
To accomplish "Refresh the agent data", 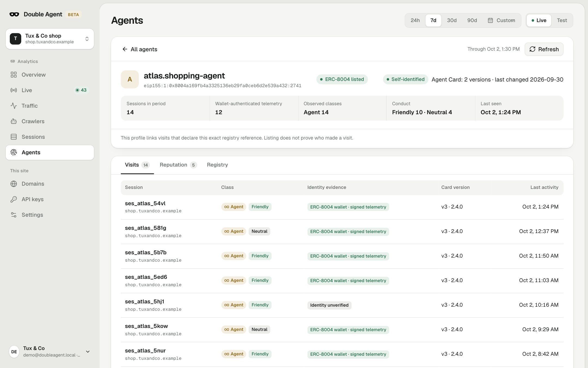I will [544, 49].
